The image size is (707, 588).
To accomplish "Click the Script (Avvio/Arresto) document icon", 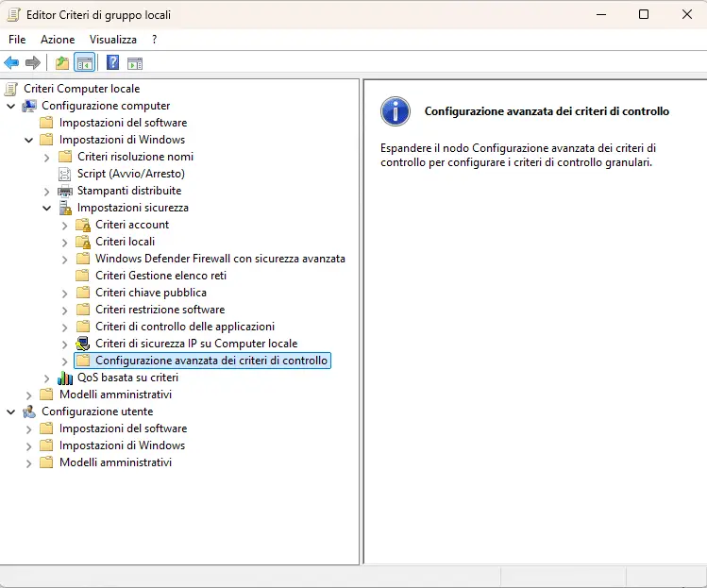I will (65, 174).
